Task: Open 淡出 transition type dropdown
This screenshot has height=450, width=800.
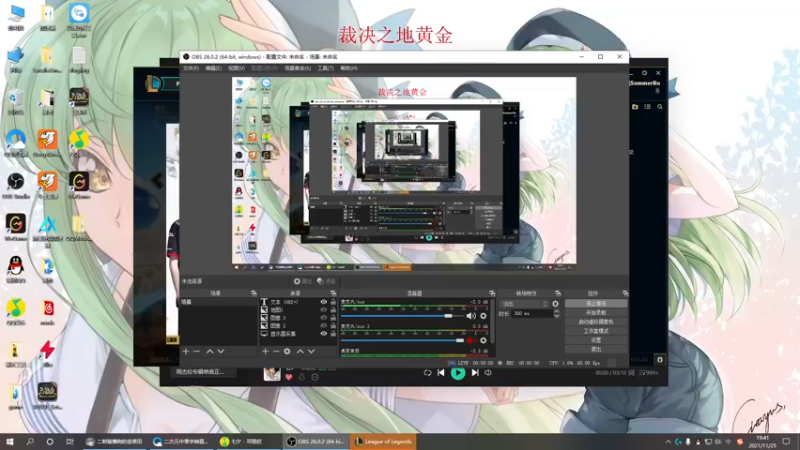Action: pyautogui.click(x=525, y=304)
